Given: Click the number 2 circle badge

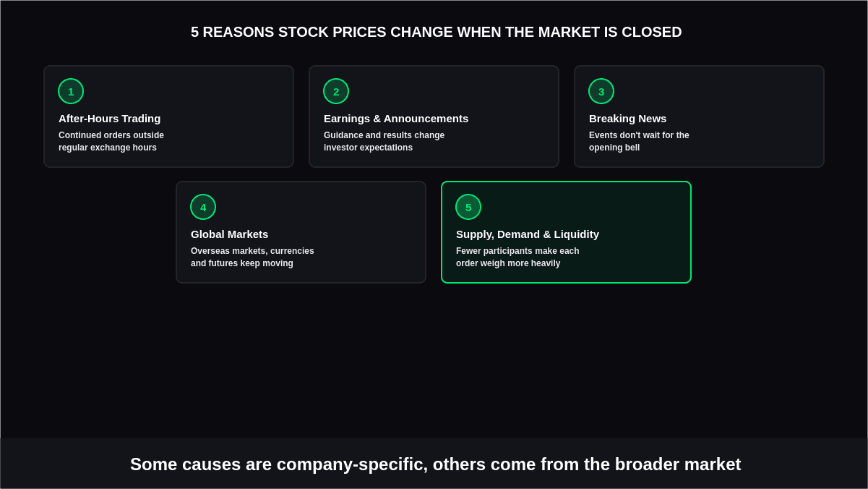Looking at the screenshot, I should (x=336, y=91).
